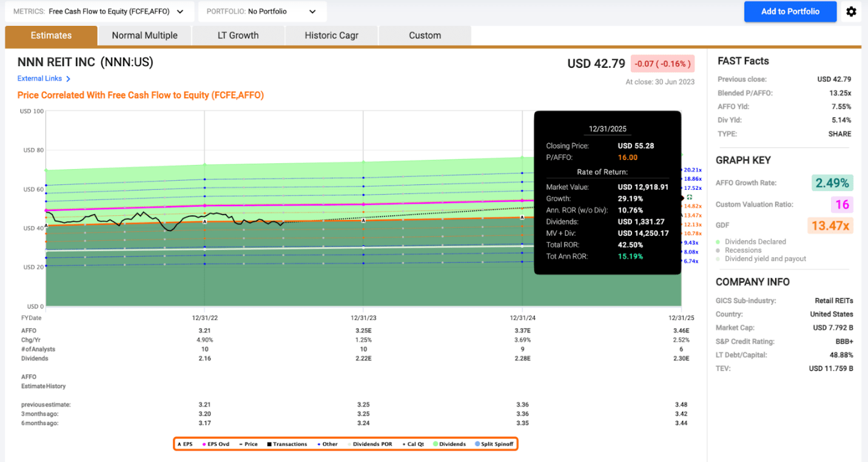Image resolution: width=868 pixels, height=462 pixels.
Task: Switch to the Estimates tab
Action: pos(51,36)
